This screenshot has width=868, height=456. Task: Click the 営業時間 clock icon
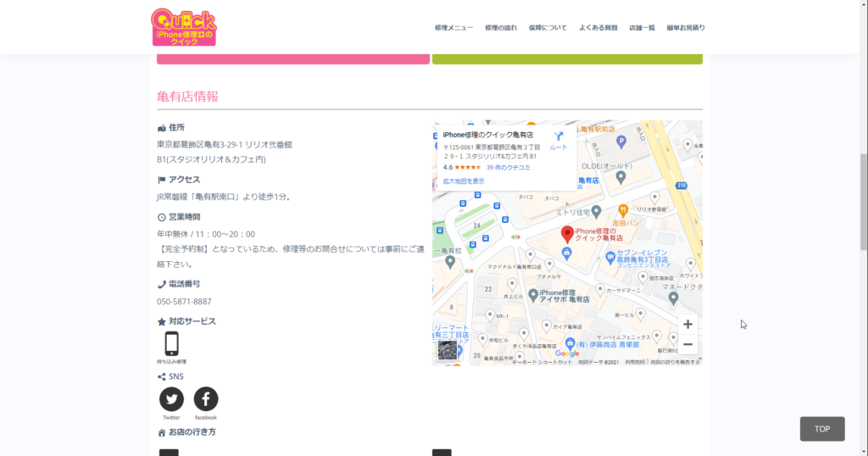tap(162, 218)
